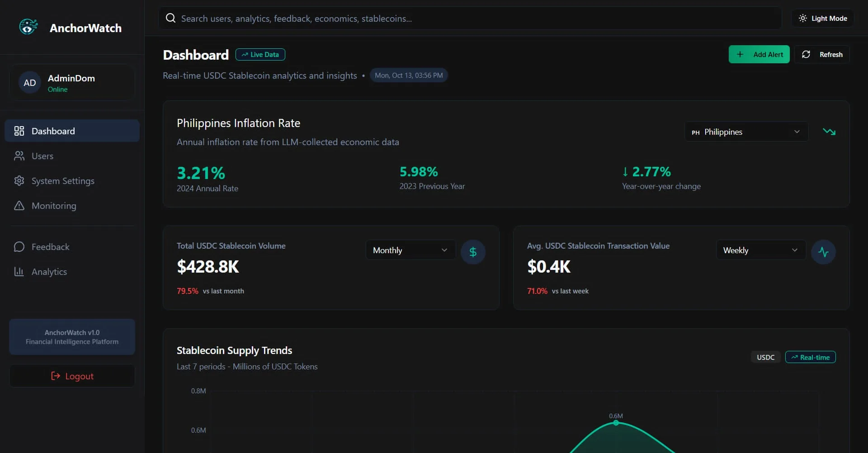Click the sun icon for Light Mode
Image resolution: width=868 pixels, height=453 pixels.
802,18
